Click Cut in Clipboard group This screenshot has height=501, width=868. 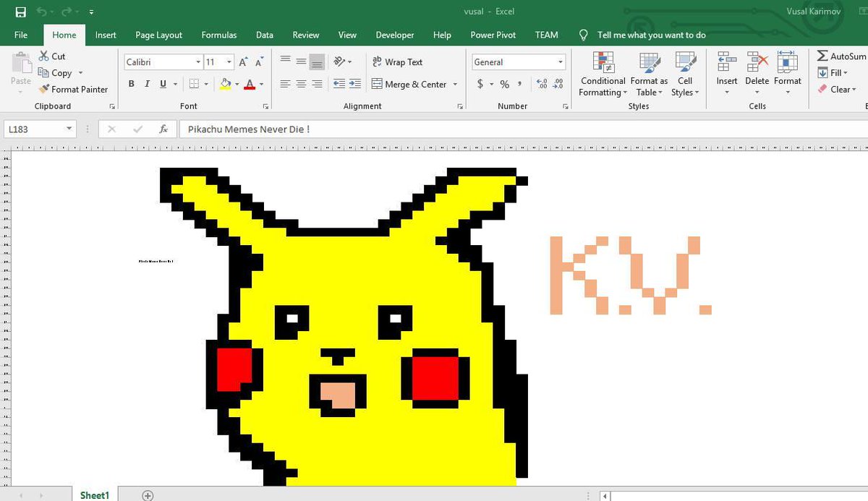[x=51, y=56]
